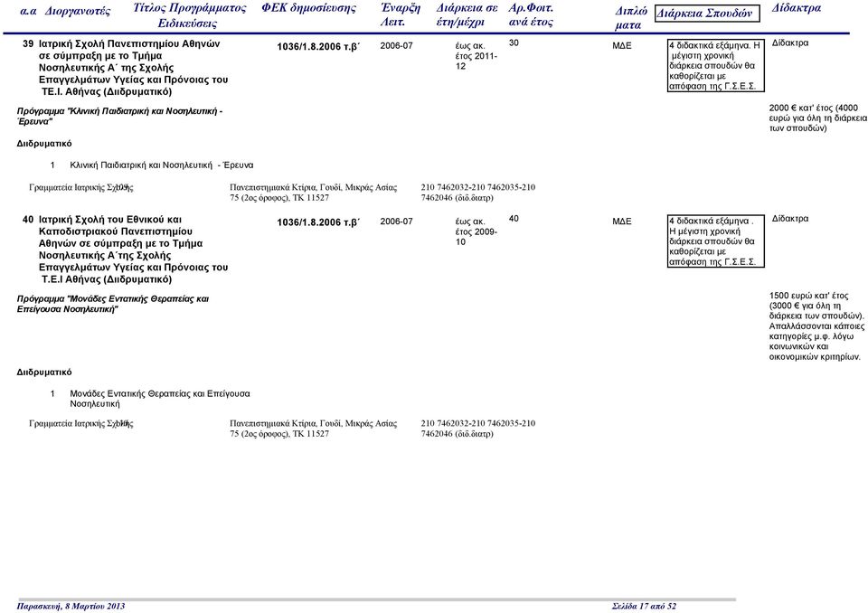
Task: Click the 'Διπλώματα' column header
Action: [x=630, y=18]
